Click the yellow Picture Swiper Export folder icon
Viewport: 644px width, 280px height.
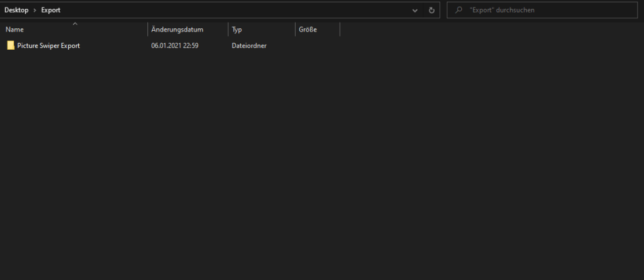pyautogui.click(x=11, y=45)
